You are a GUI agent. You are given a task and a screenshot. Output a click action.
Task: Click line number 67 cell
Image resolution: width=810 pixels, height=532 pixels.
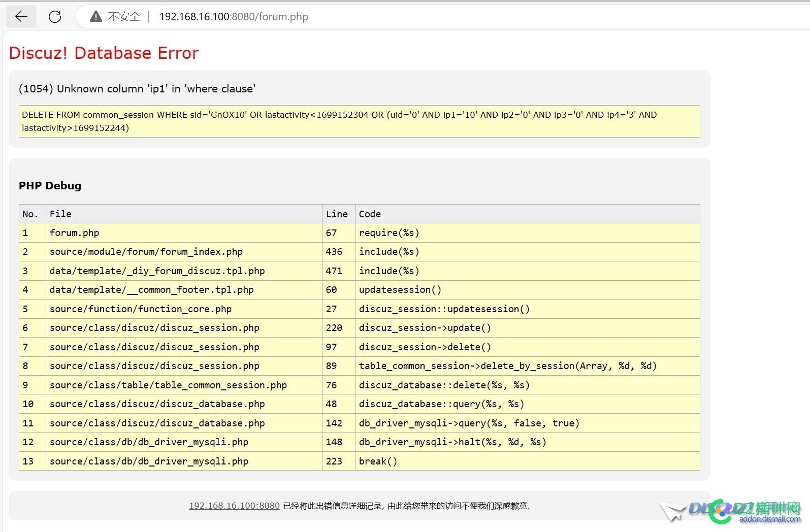click(x=338, y=233)
